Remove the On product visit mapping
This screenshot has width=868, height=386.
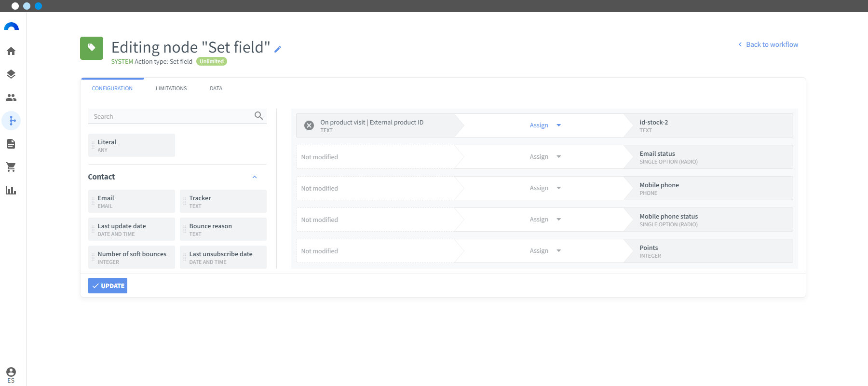[x=309, y=125]
